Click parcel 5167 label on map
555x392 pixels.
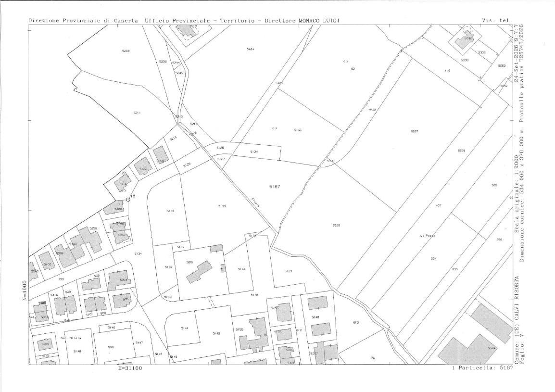pyautogui.click(x=274, y=187)
